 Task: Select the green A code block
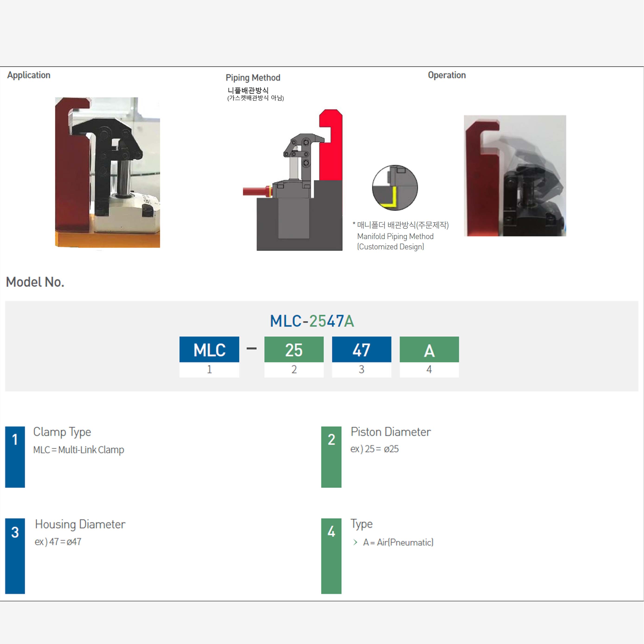429,349
